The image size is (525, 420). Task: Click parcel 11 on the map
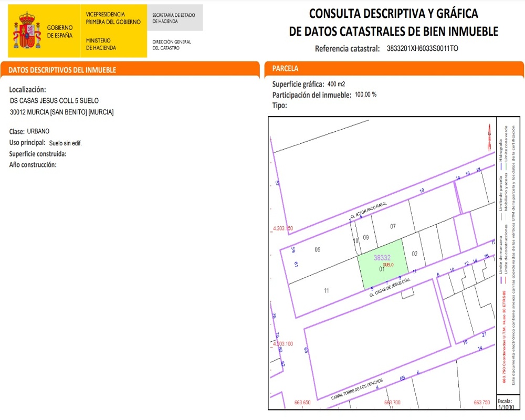point(326,290)
